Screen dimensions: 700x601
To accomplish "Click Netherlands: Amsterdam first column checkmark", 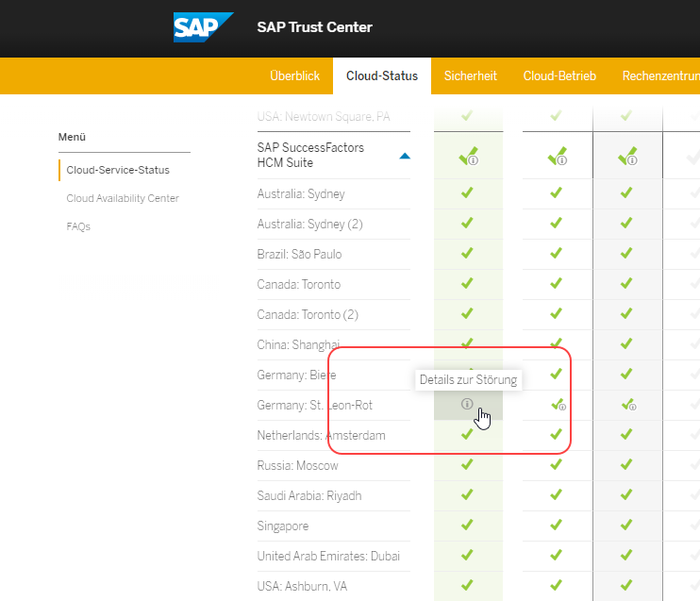I will click(x=467, y=434).
